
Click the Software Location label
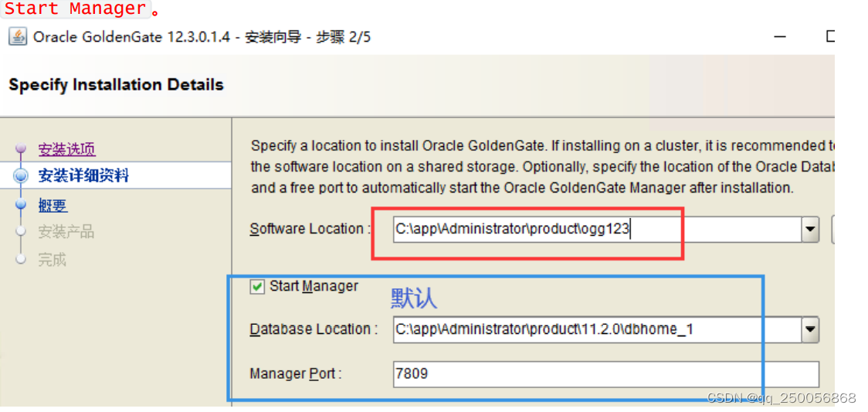tap(310, 229)
